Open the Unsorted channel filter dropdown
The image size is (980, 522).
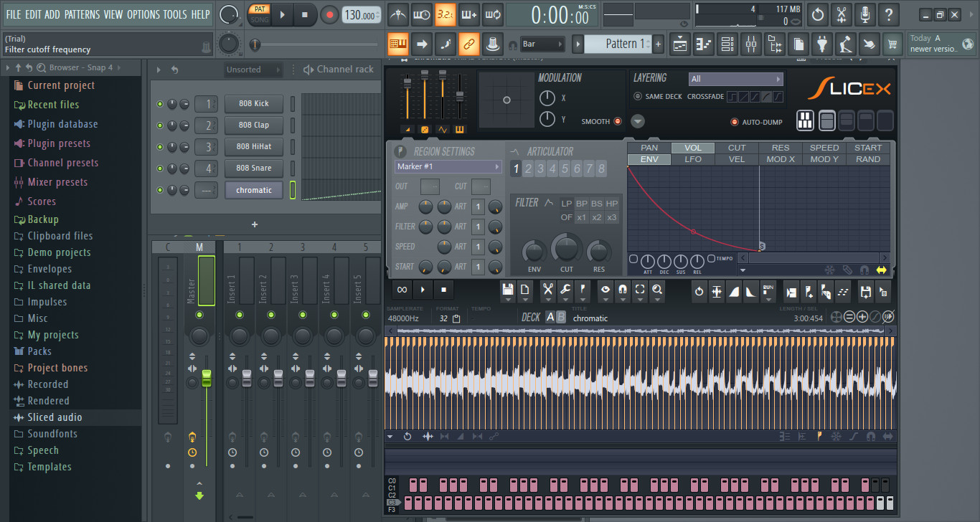point(252,70)
